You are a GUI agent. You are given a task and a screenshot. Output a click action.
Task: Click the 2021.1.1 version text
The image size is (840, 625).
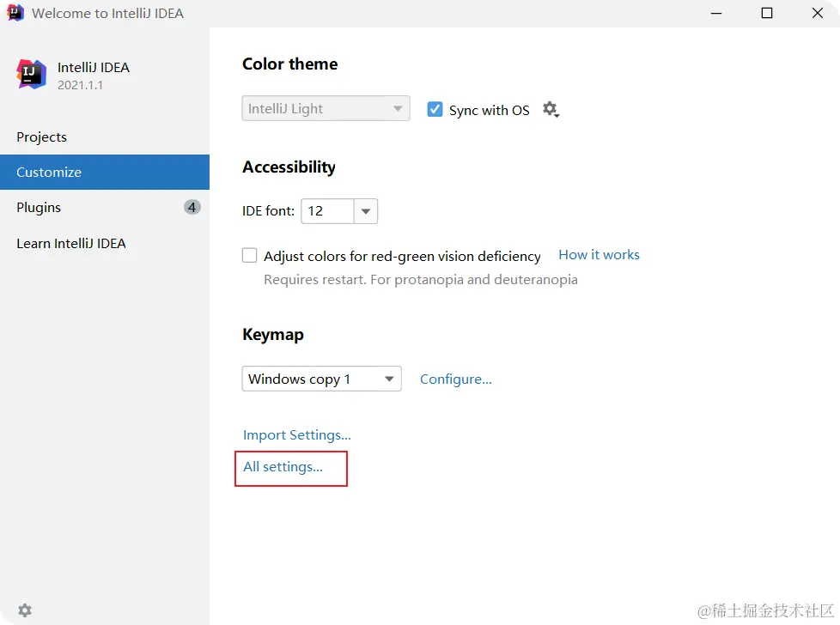click(x=80, y=85)
